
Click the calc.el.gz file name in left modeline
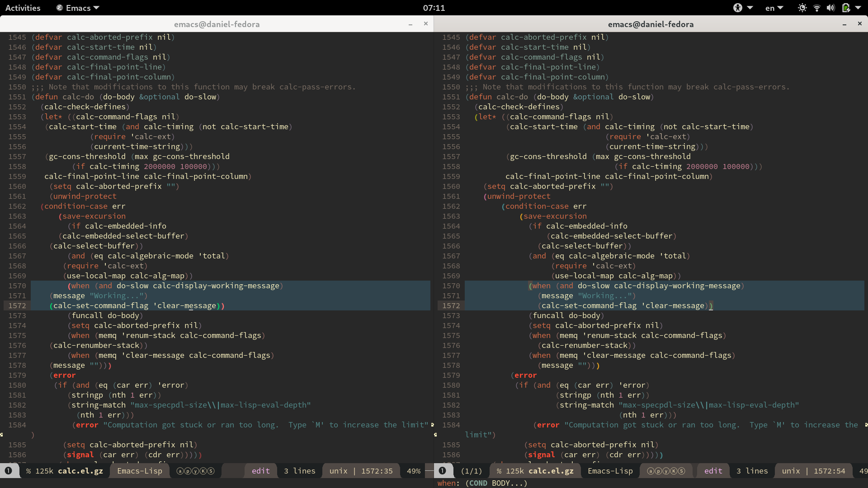81,471
